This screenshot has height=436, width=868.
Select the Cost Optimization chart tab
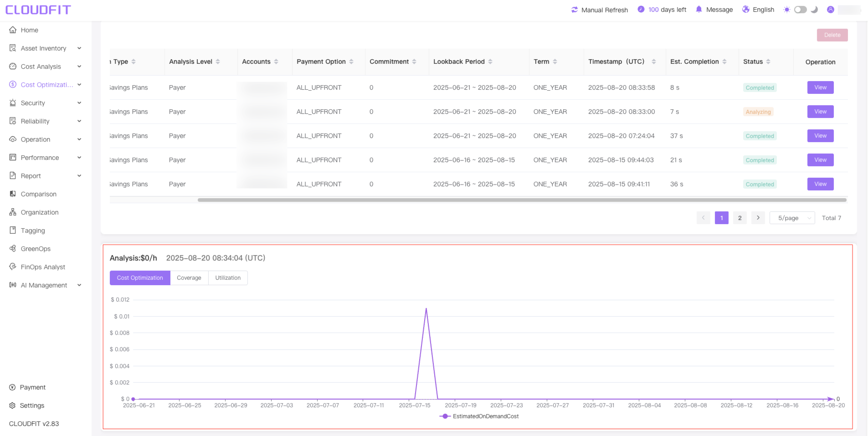click(x=140, y=278)
